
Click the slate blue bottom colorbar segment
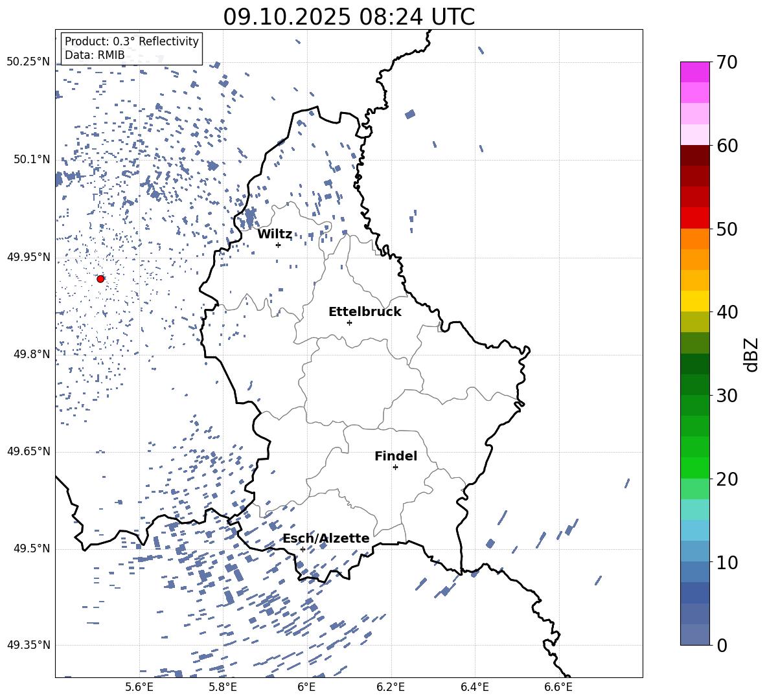(x=694, y=635)
